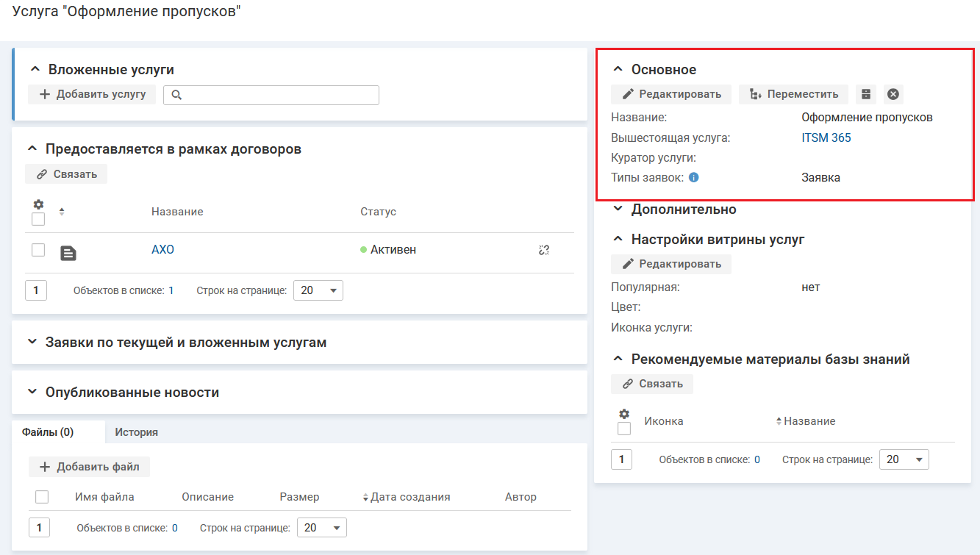The image size is (980, 555).
Task: Open gear settings in knowledge base table
Action: tap(624, 414)
